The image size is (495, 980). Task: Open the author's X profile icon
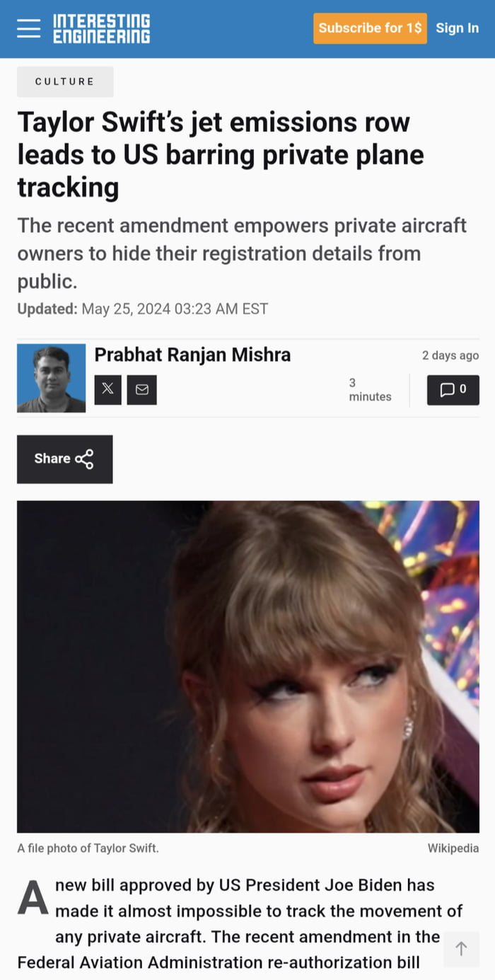pyautogui.click(x=108, y=389)
